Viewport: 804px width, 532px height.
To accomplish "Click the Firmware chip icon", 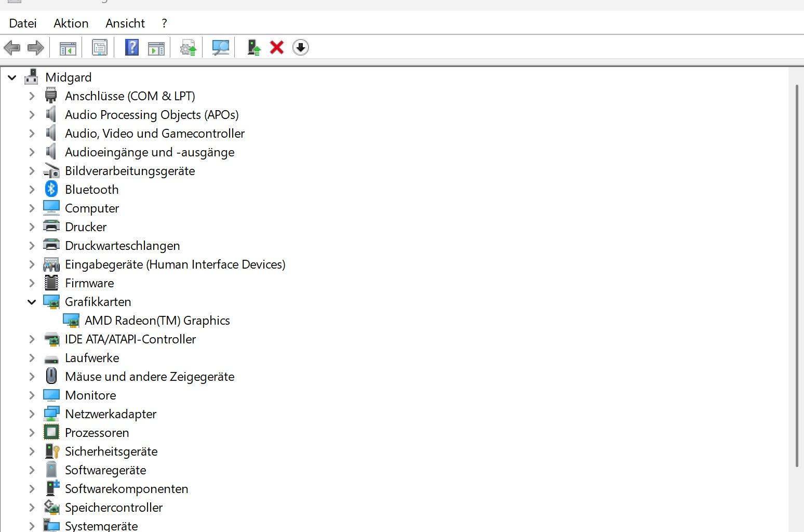I will (51, 283).
